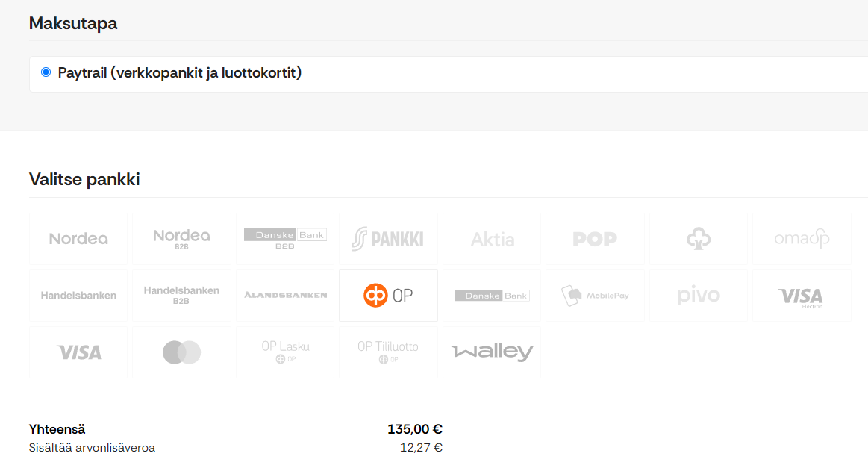Select Aktia bank option

pyautogui.click(x=492, y=239)
